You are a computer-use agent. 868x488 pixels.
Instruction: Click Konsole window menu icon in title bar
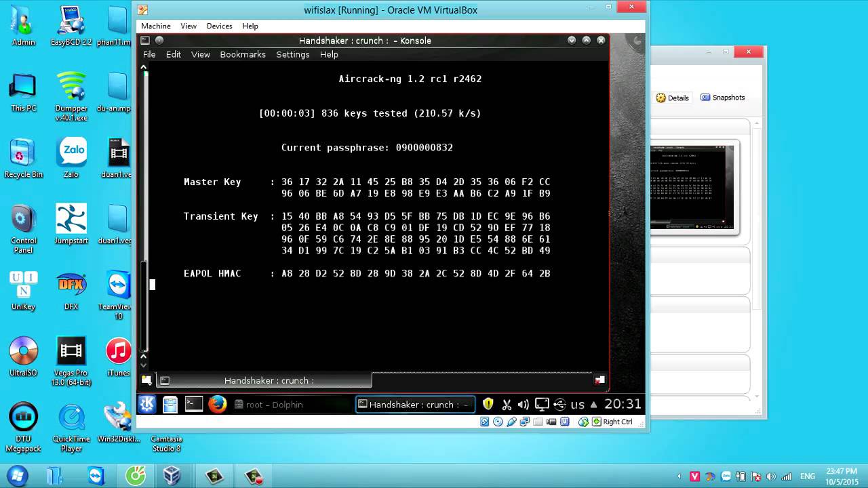tap(145, 41)
